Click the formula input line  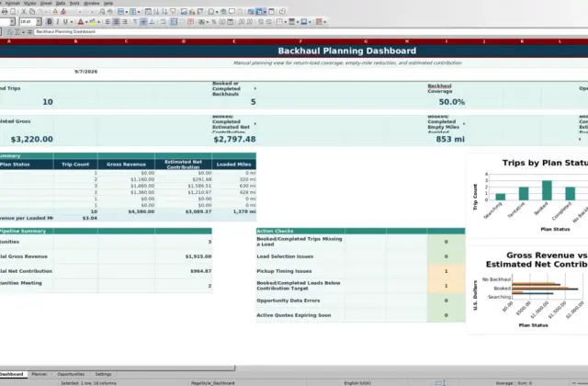coord(311,32)
